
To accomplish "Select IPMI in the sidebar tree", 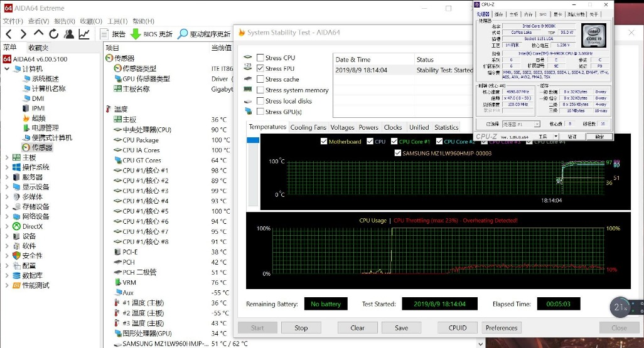I will [38, 108].
